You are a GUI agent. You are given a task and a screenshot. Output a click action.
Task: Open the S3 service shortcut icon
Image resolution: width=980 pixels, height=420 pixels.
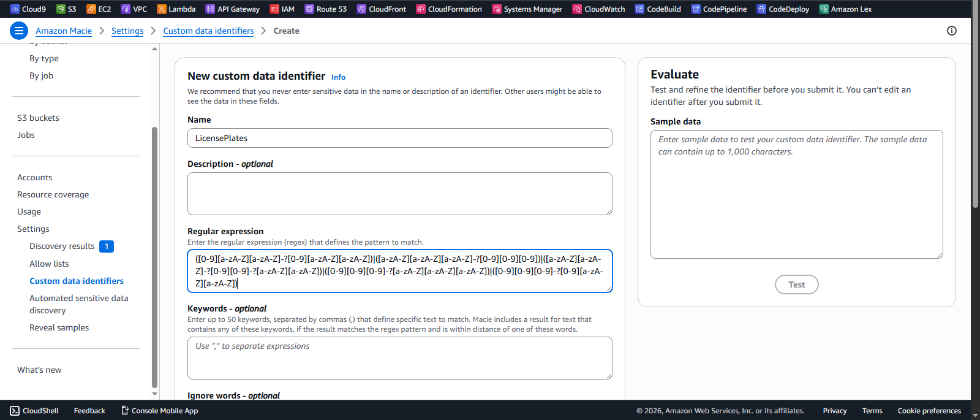[x=61, y=9]
